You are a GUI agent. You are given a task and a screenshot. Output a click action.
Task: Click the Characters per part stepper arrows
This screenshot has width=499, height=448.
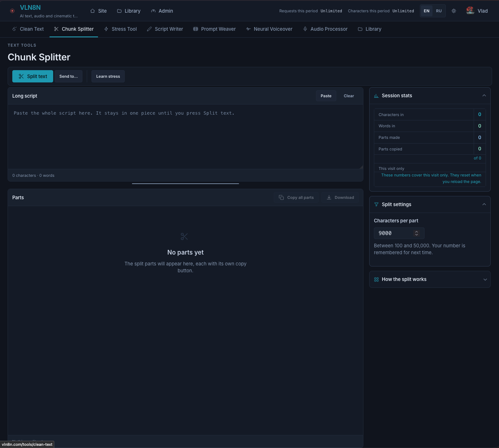[417, 233]
